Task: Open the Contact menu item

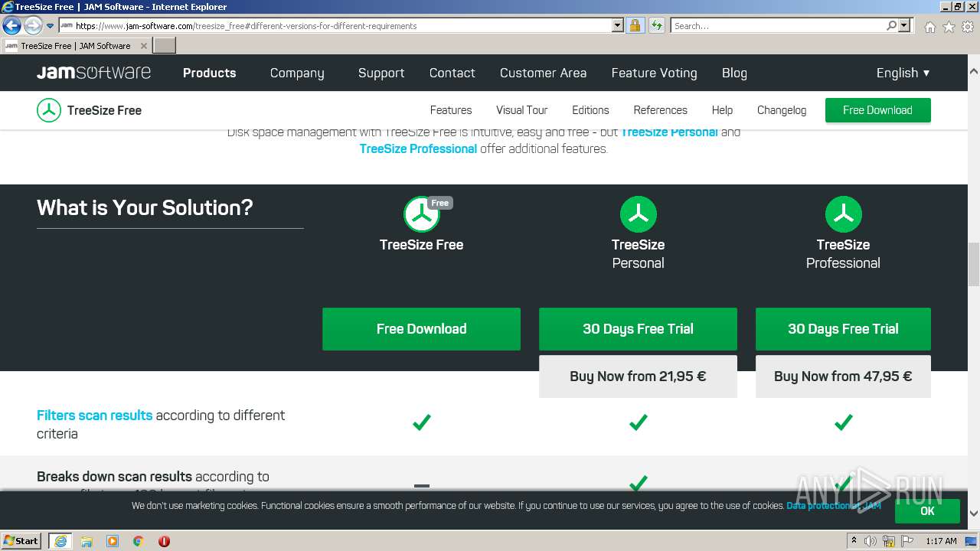Action: [452, 73]
